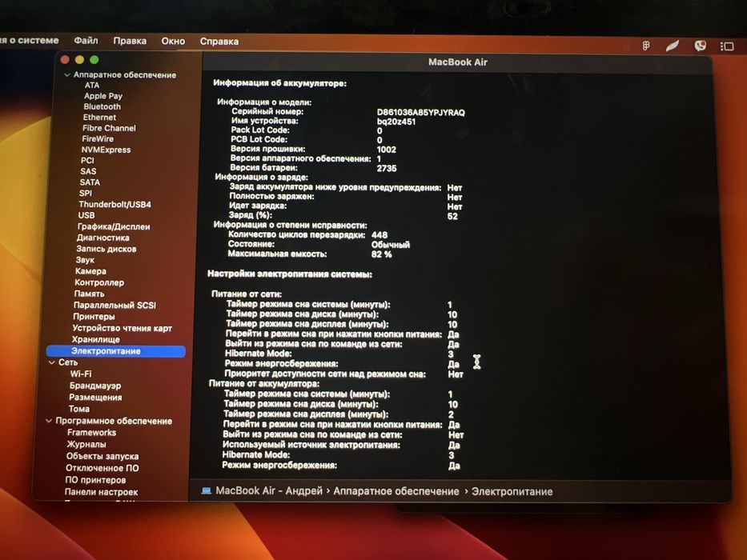Select Тома in the sidebar
Viewport: 747px width, 560px height.
pos(79,409)
